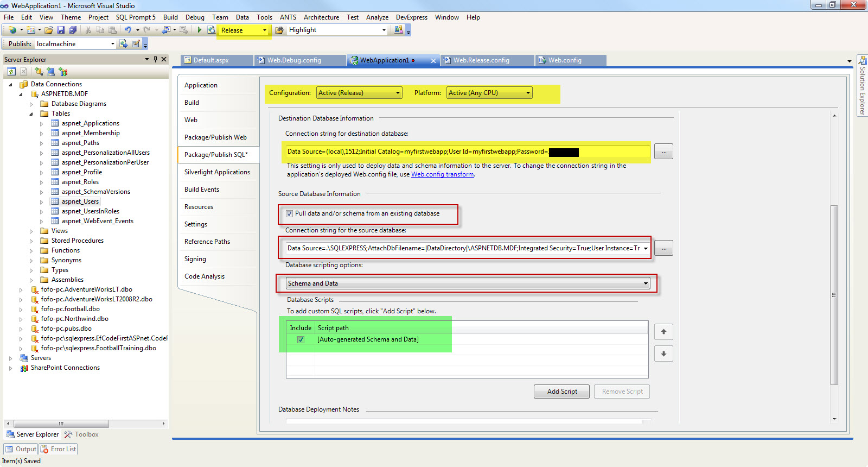Click the Web.config transform link
Screen dimensions: 868x467
(442, 174)
